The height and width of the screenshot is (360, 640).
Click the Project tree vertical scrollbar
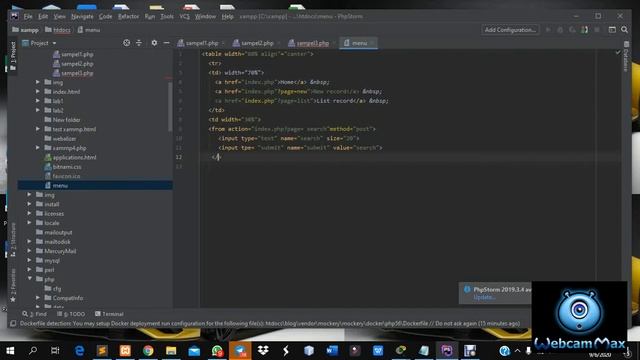[170, 106]
